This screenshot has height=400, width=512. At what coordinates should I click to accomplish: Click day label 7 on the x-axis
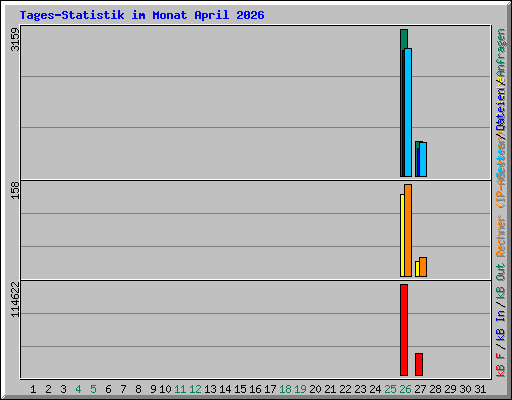tap(123, 389)
